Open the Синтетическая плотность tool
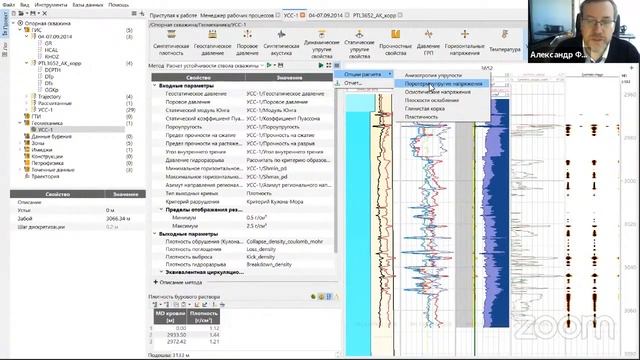The image size is (640, 360). tap(171, 42)
